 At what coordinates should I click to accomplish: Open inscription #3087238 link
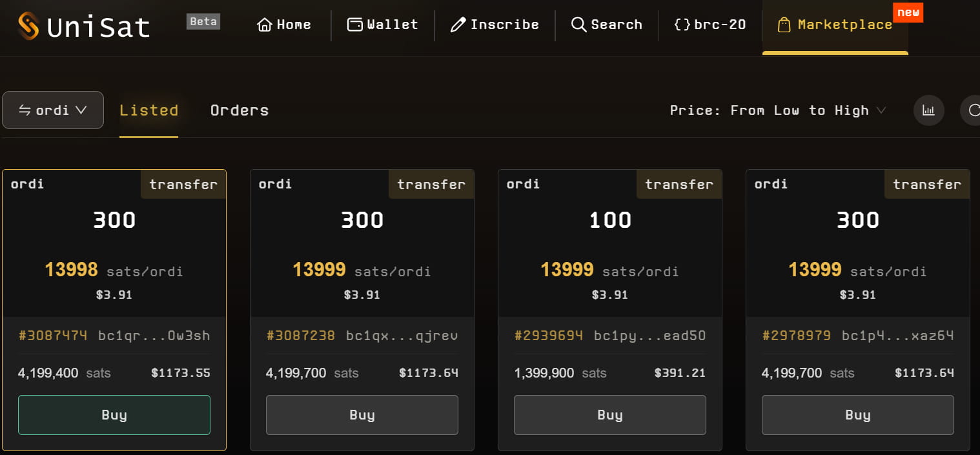(x=301, y=336)
